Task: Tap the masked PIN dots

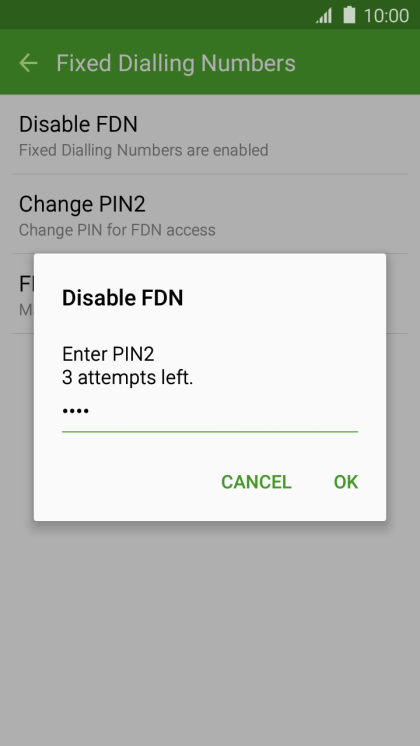Action: [76, 411]
